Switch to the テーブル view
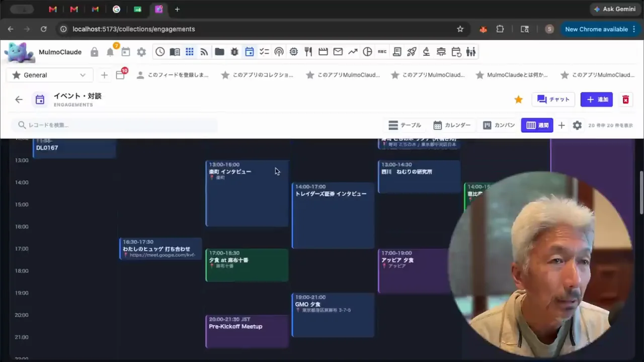This screenshot has height=362, width=644. pyautogui.click(x=405, y=125)
